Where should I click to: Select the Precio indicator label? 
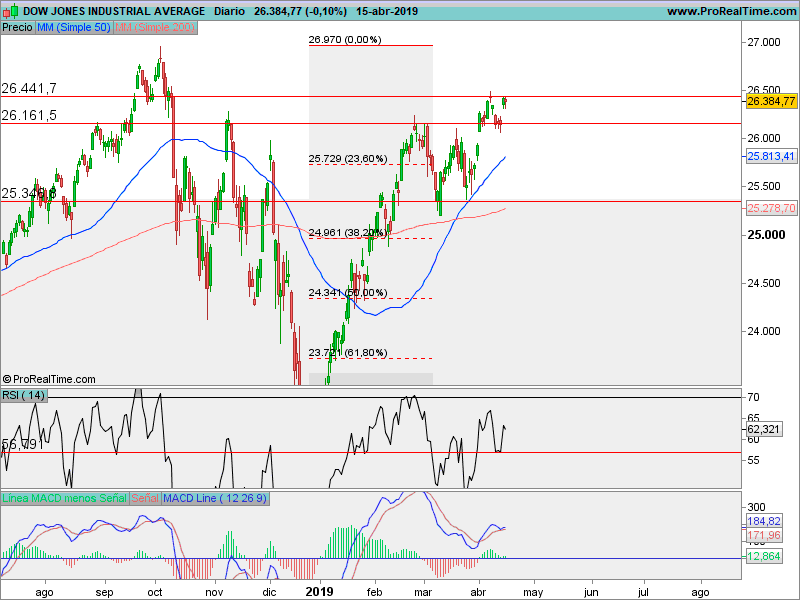pos(17,28)
